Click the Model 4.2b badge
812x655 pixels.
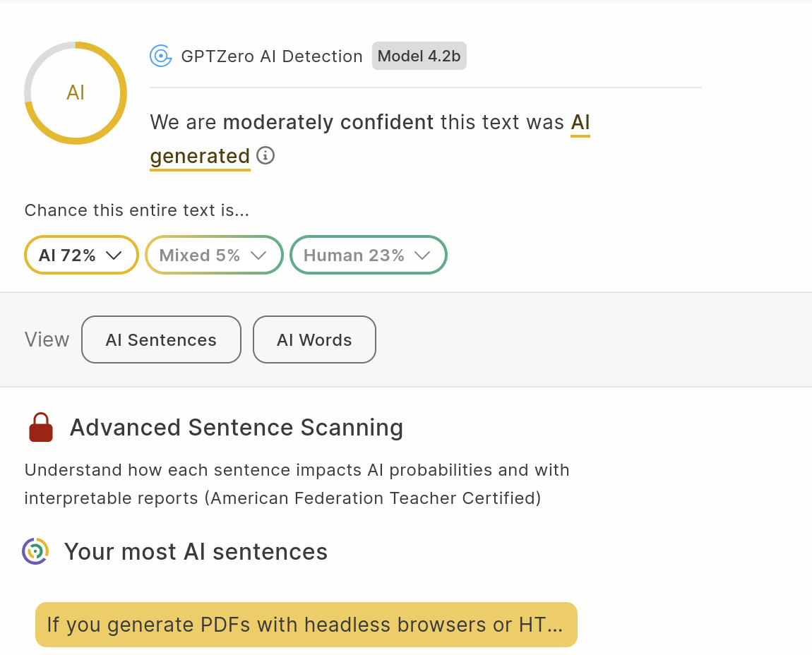point(419,56)
